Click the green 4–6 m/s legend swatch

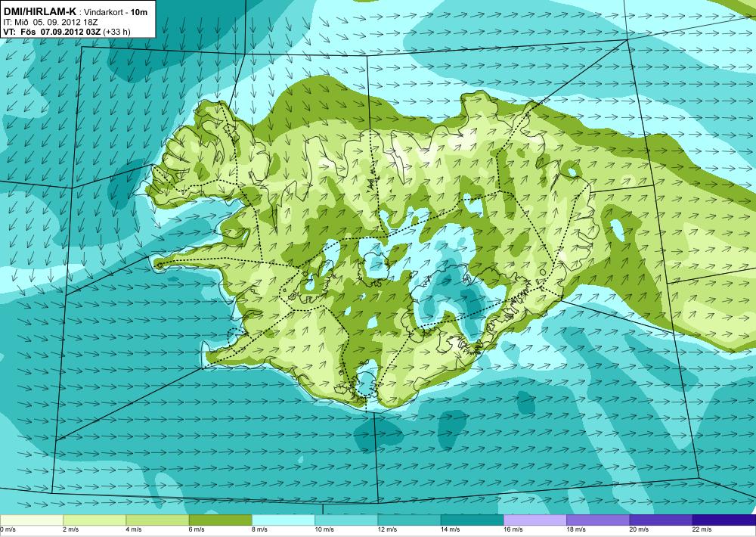point(157,520)
